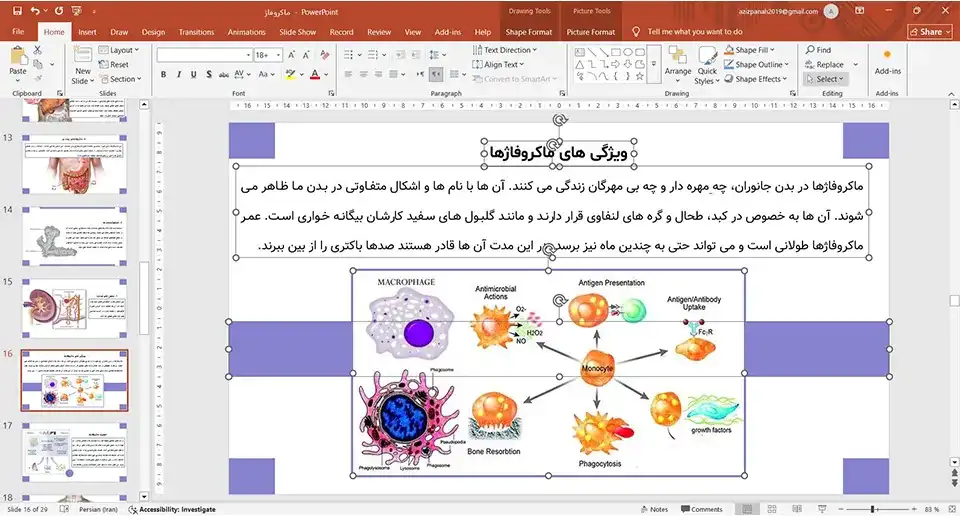Switch to Reading View
Screen dimensions: 960x516
tap(797, 509)
